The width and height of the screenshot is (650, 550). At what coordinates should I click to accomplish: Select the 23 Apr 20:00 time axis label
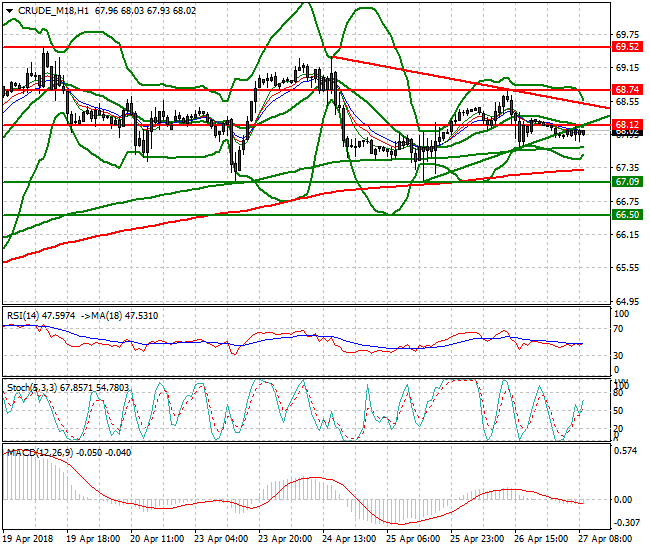285,539
